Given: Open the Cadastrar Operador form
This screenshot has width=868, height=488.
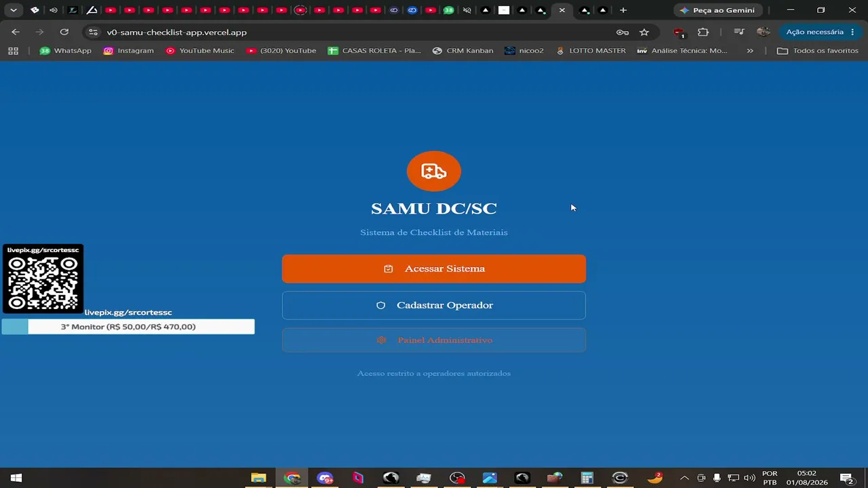Looking at the screenshot, I should (434, 305).
